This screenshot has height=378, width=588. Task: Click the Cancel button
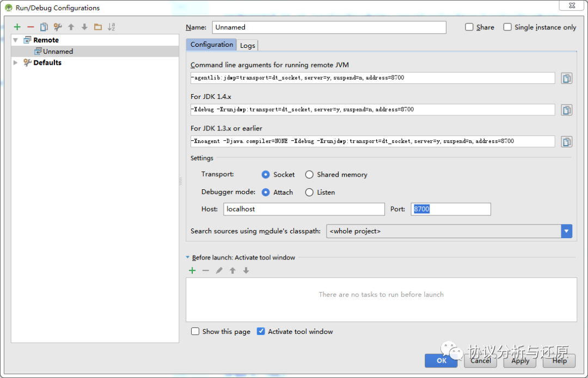click(x=480, y=361)
